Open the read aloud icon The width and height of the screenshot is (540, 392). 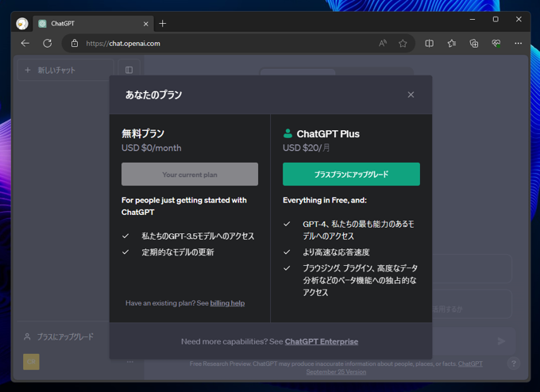point(383,44)
